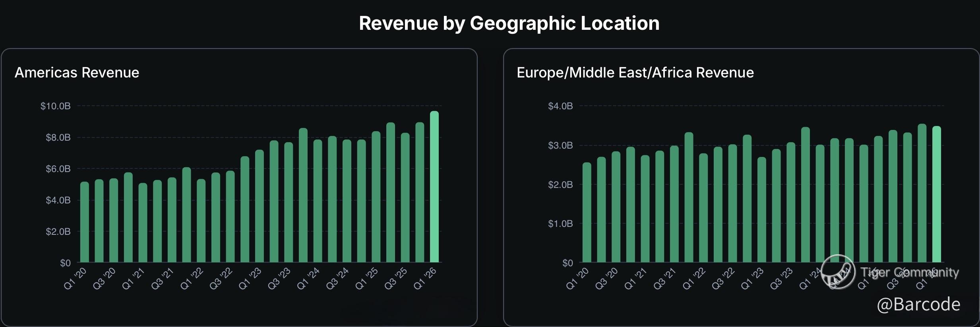Click the Americas Revenue chart title
This screenshot has width=980, height=327.
pyautogui.click(x=77, y=73)
